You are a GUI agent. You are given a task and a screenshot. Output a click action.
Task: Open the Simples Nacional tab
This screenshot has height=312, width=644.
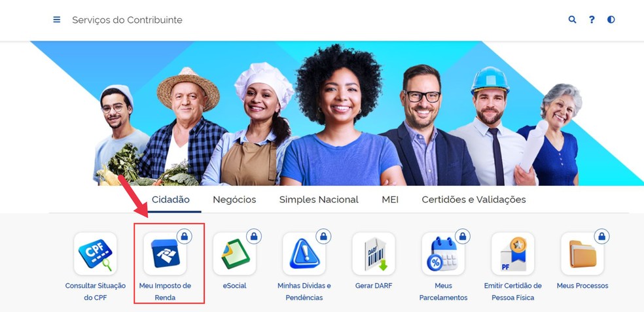pos(319,199)
